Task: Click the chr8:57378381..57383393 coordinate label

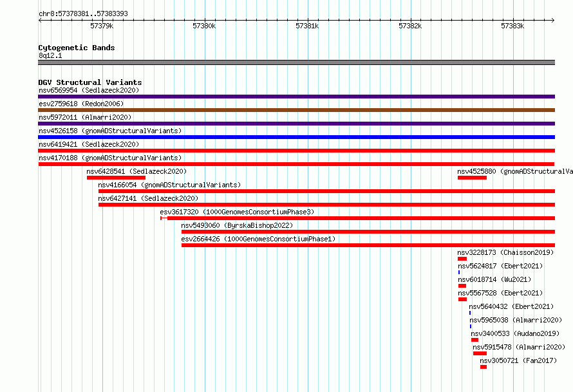Action: (x=83, y=14)
